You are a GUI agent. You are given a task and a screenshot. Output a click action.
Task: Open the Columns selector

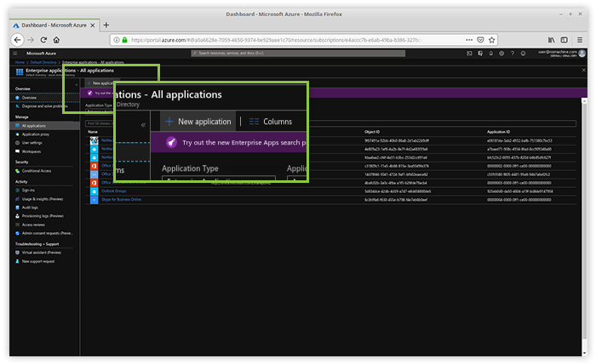click(x=271, y=122)
